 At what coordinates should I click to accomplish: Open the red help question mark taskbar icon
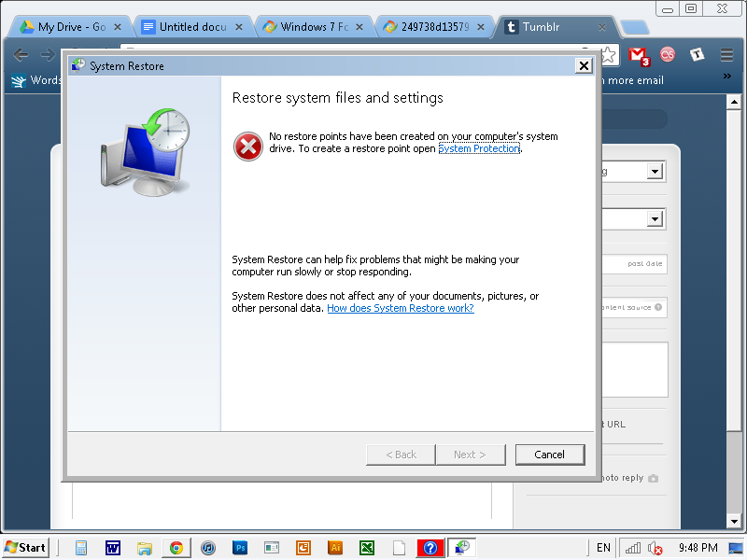tap(430, 548)
